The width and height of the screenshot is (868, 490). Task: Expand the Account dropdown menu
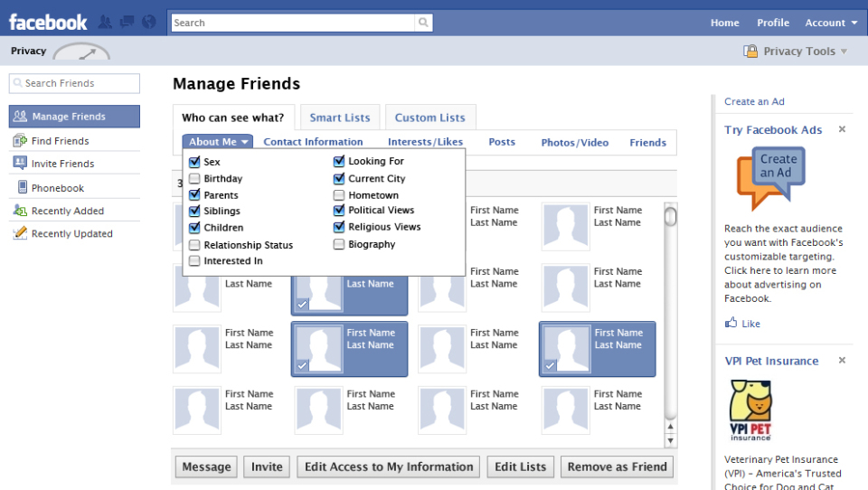pyautogui.click(x=831, y=23)
